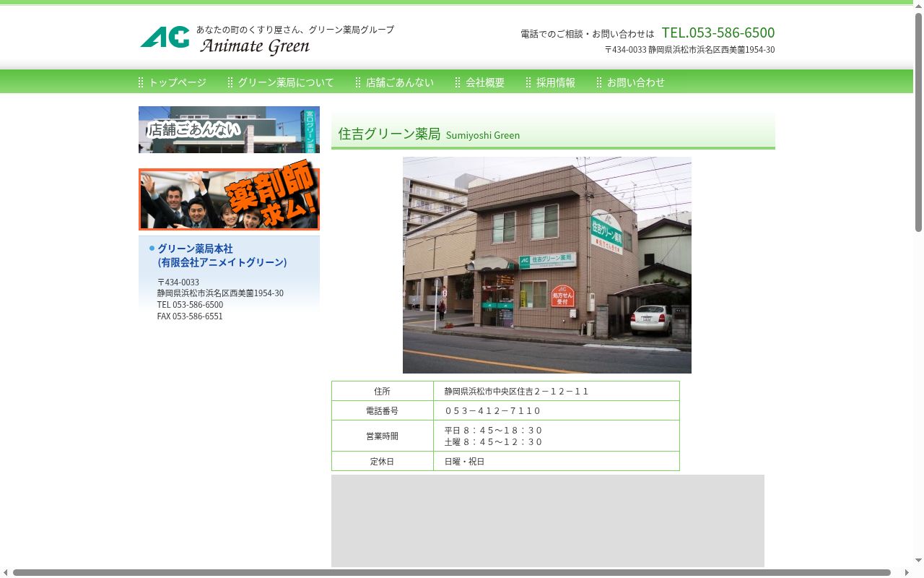Click the weekday hours 平日 8:45〜18:30
The image size is (924, 578).
pyautogui.click(x=493, y=431)
